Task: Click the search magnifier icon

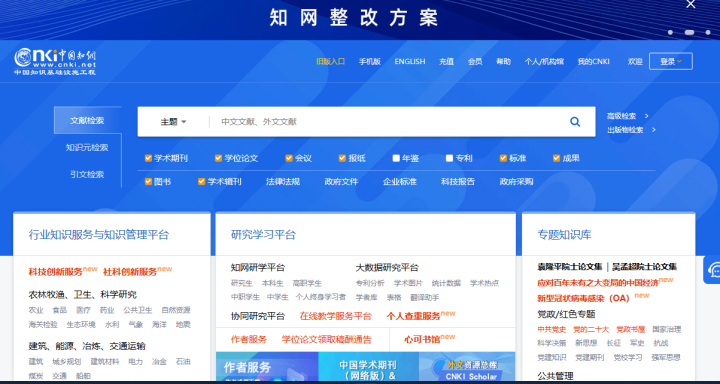Action: point(575,122)
